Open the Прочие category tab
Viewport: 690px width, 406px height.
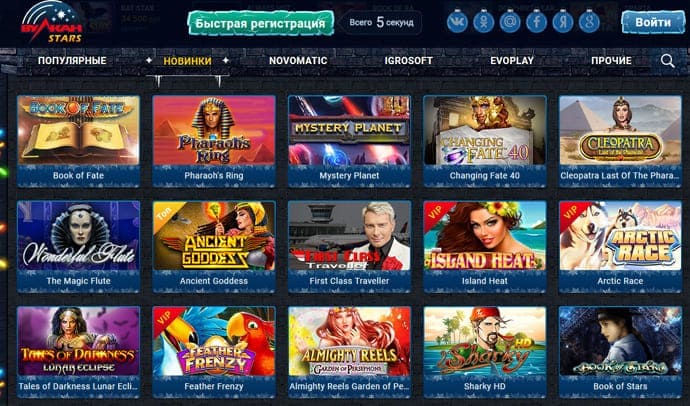[611, 61]
